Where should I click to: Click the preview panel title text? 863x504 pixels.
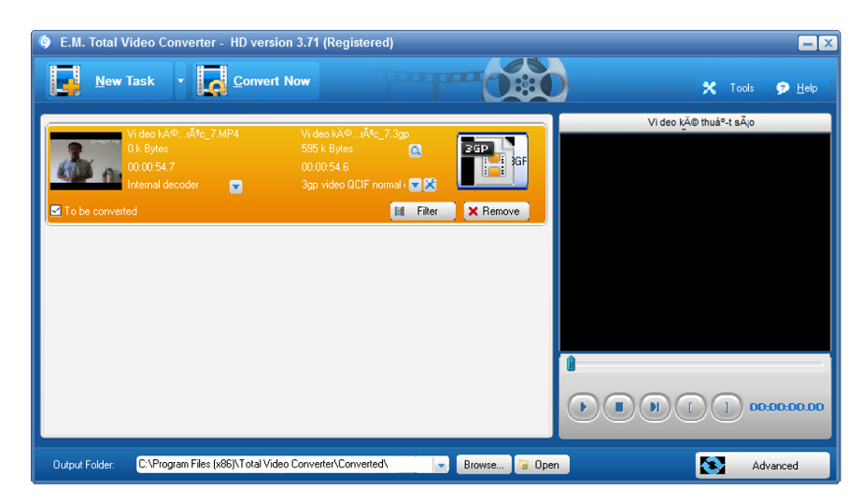pyautogui.click(x=700, y=122)
